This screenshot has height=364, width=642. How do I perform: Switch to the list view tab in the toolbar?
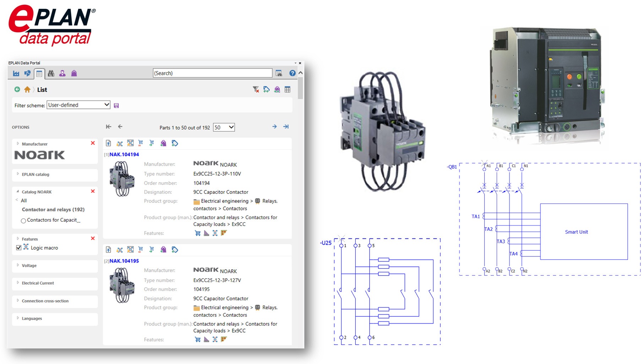click(39, 73)
